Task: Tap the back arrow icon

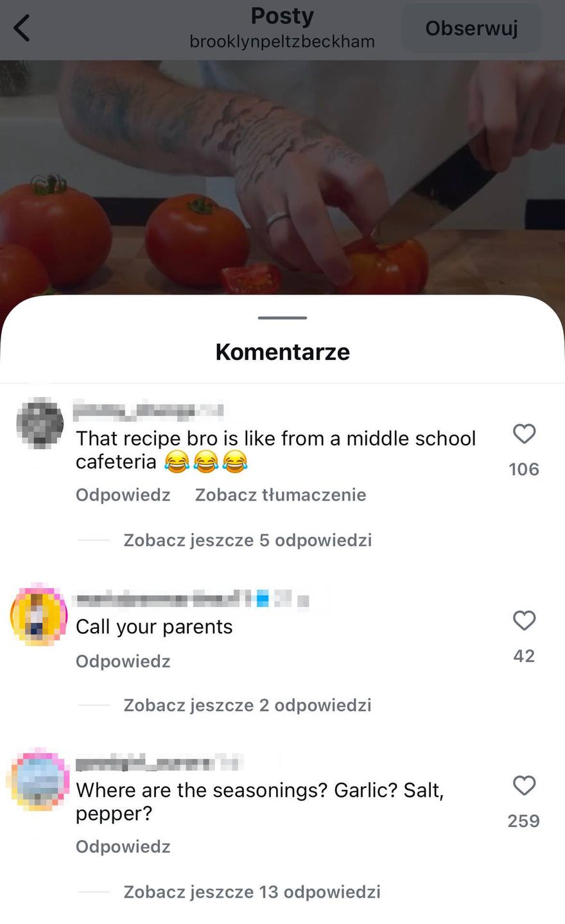Action: [x=22, y=28]
